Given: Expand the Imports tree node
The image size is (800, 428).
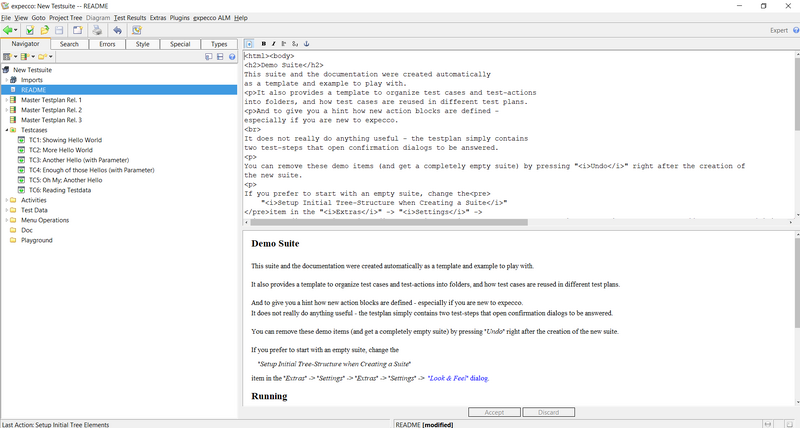Looking at the screenshot, I should [7, 80].
